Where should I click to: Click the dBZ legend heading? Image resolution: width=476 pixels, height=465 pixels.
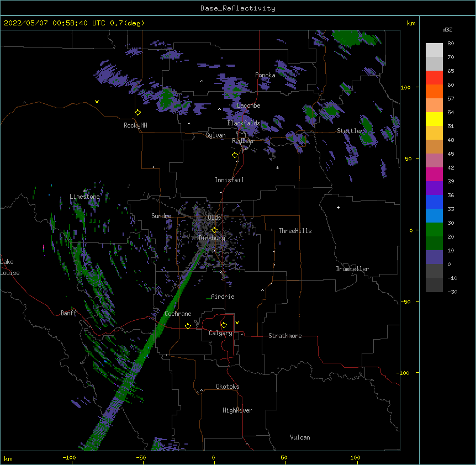click(447, 30)
